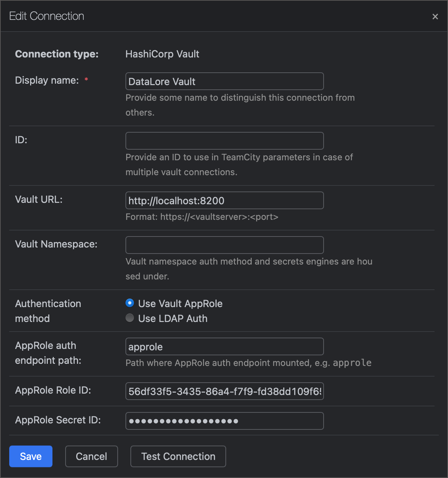Click the AppRole Role ID field

tap(224, 391)
